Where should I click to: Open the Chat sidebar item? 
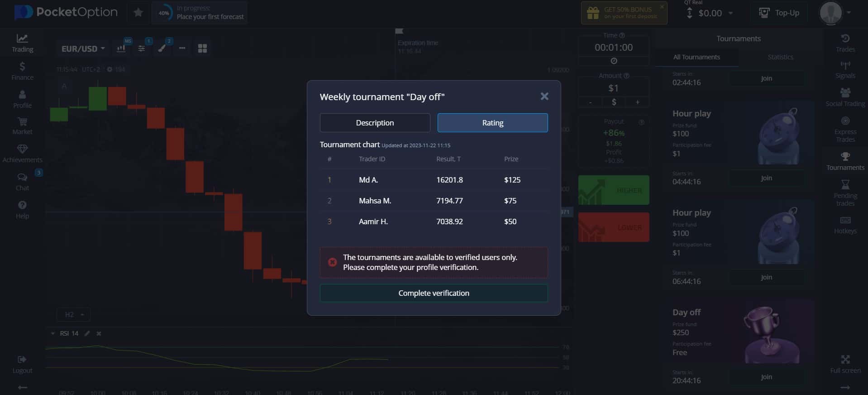pos(22,182)
